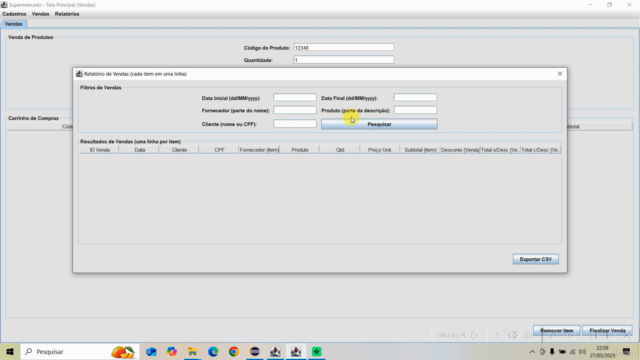Close the Relatório de Vendas dialog

[x=560, y=74]
